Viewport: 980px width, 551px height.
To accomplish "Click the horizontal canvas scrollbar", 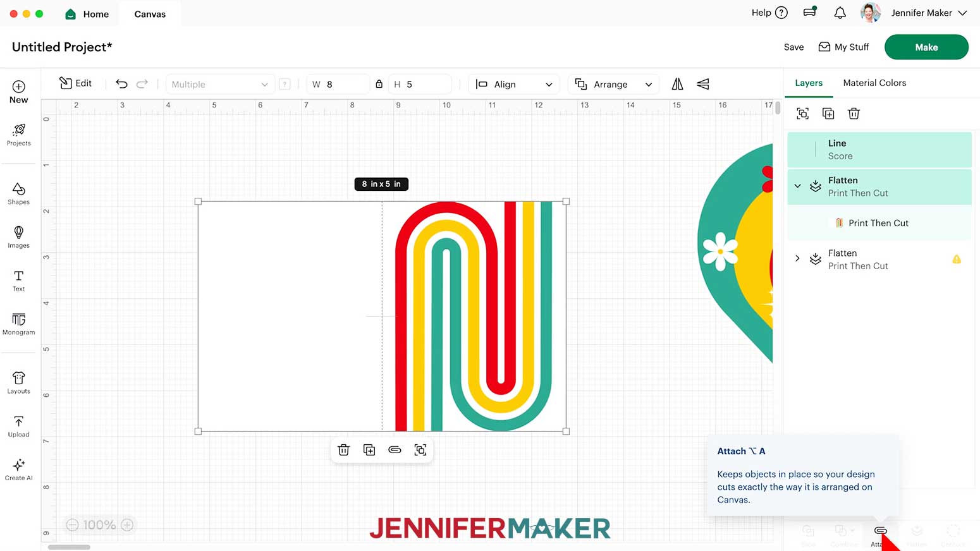I will pos(69,547).
